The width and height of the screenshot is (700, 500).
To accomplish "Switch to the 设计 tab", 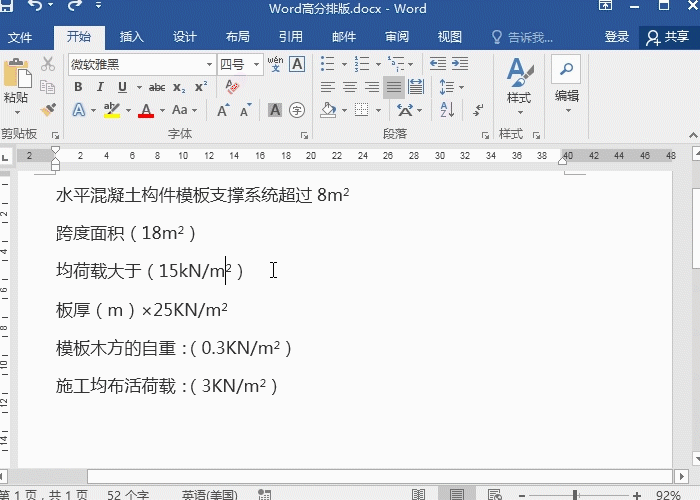I will (184, 37).
